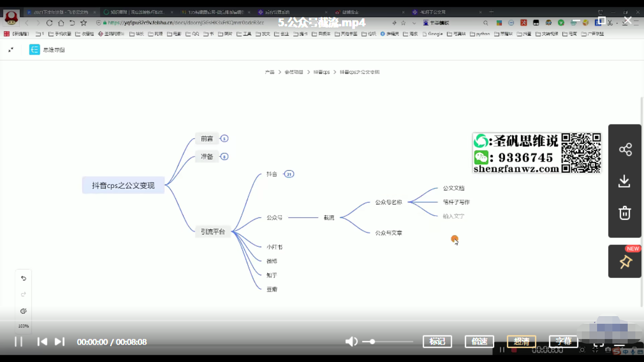The height and width of the screenshot is (362, 644).
Task: Select the 引流平台 mind map node
Action: click(213, 231)
